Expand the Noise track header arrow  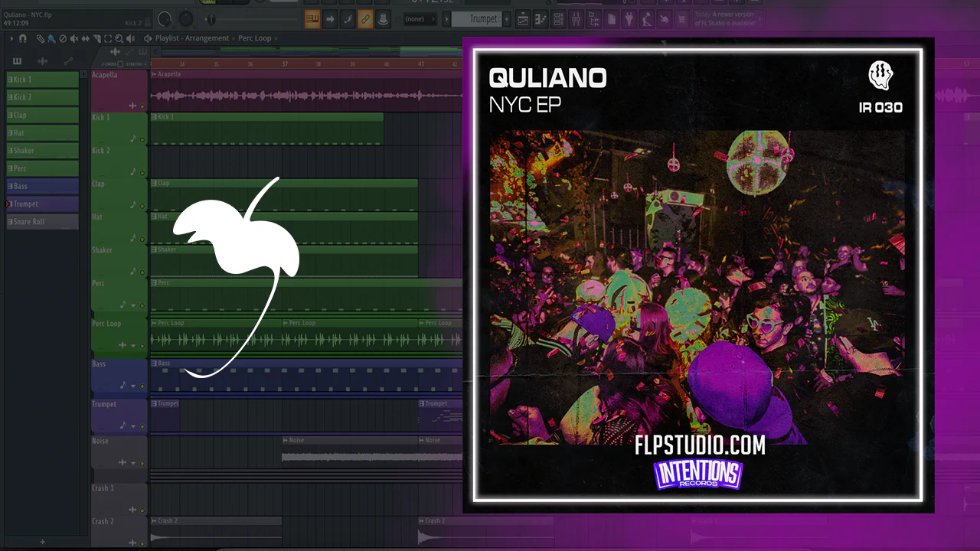pos(133,463)
